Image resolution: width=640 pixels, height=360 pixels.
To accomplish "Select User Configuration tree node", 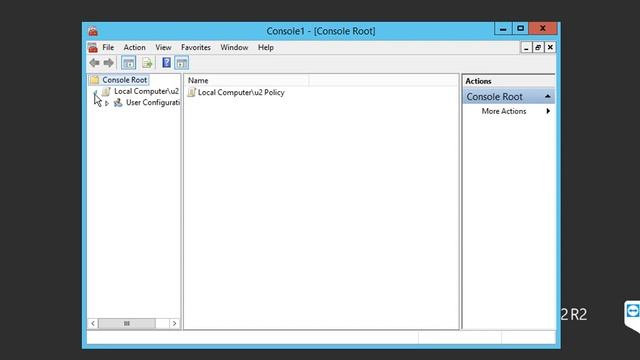I will [x=153, y=102].
